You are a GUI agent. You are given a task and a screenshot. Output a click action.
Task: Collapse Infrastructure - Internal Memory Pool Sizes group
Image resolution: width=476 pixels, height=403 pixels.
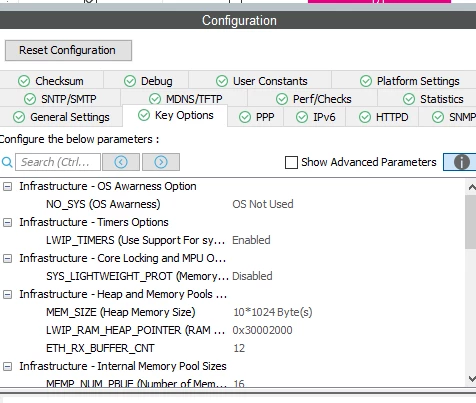(x=7, y=366)
